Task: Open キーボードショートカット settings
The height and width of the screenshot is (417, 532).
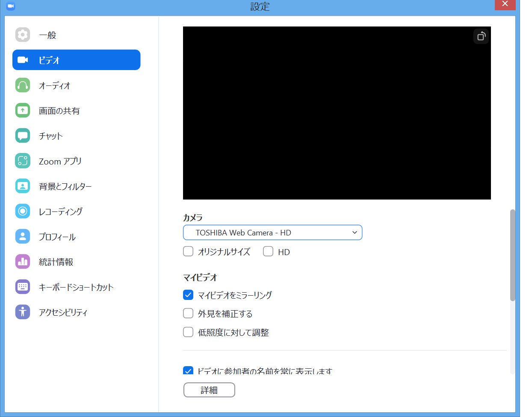Action: pyautogui.click(x=76, y=287)
